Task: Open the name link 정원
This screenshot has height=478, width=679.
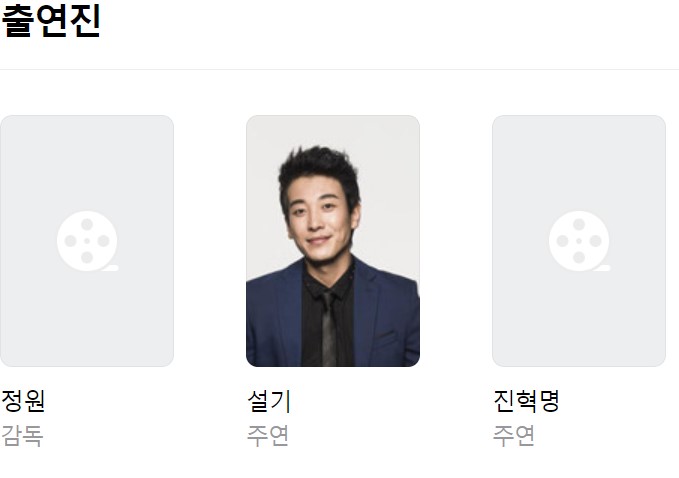Action: point(23,401)
